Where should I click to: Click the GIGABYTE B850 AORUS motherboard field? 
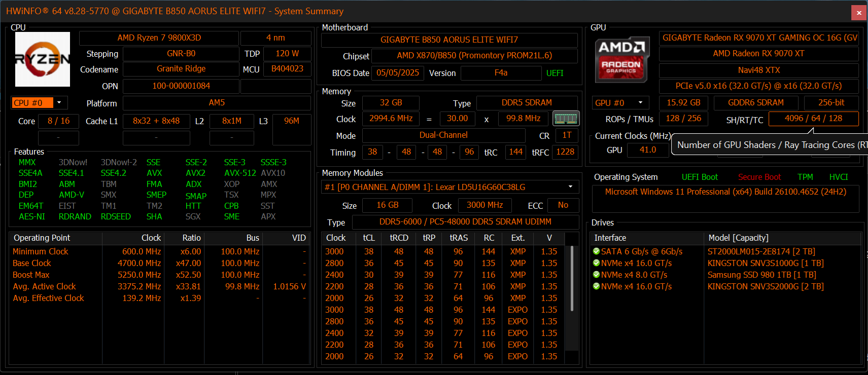pyautogui.click(x=449, y=40)
